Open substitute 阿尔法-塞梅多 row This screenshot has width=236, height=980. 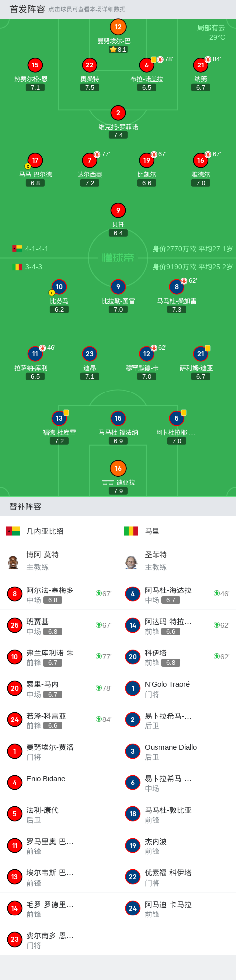(x=59, y=594)
